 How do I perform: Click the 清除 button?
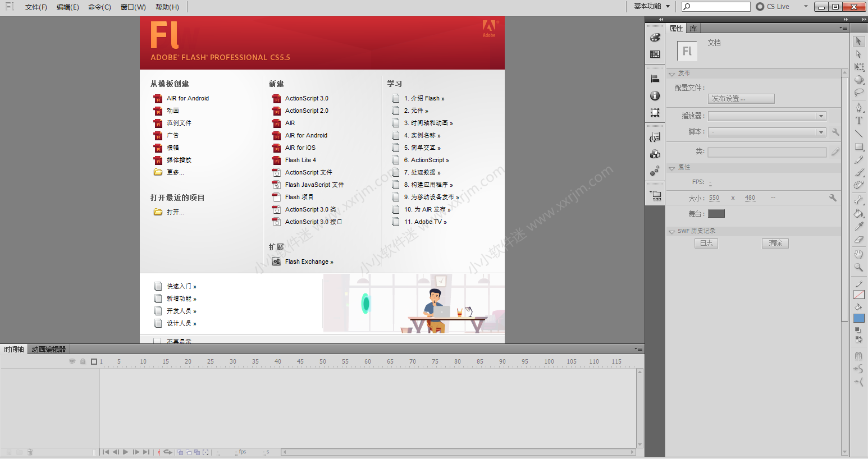[775, 244]
